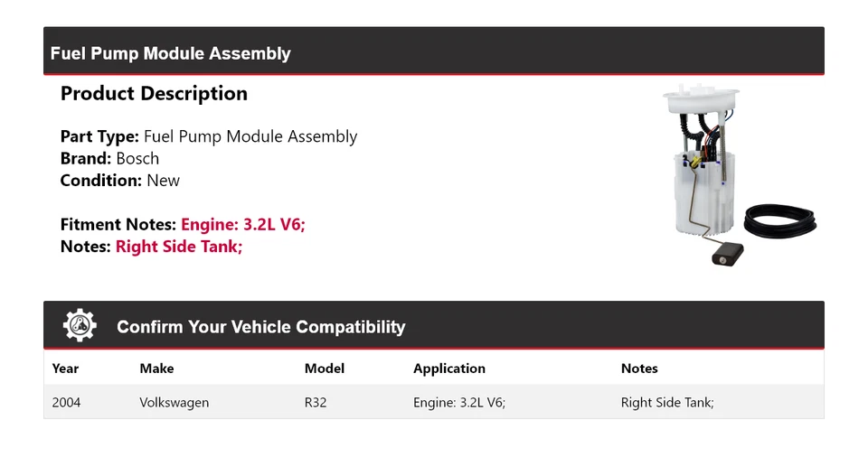Click the Part Type line in description
The height and width of the screenshot is (467, 868).
pyautogui.click(x=209, y=136)
